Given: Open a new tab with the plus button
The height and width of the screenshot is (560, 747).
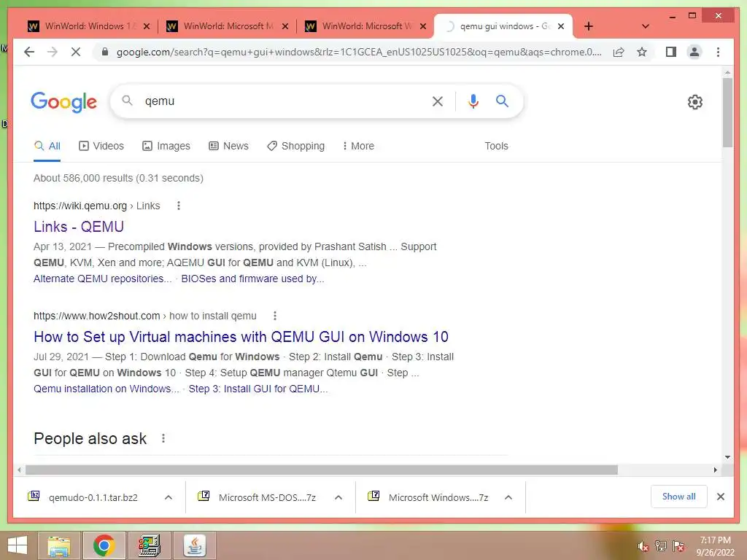Looking at the screenshot, I should (589, 26).
